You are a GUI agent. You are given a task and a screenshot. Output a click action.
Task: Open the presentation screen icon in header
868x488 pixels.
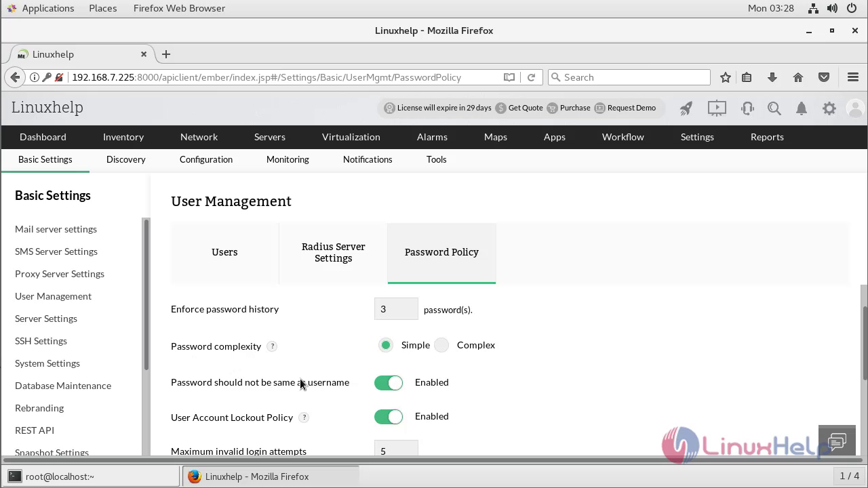point(717,108)
